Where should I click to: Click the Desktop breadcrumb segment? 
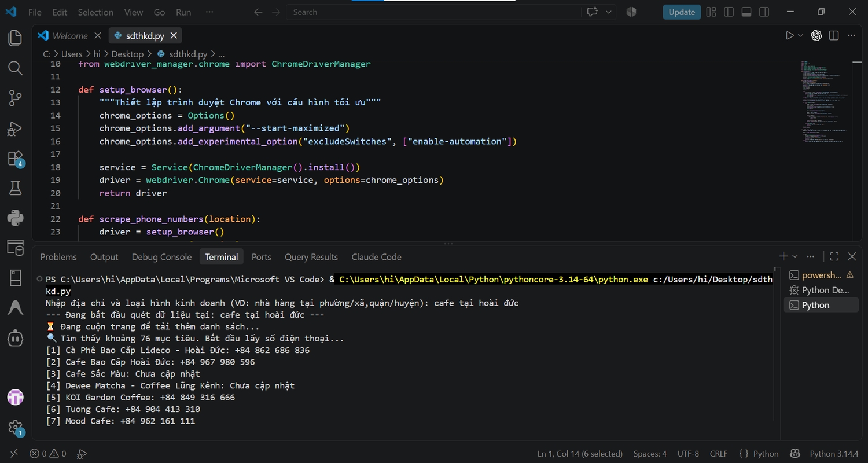(127, 54)
